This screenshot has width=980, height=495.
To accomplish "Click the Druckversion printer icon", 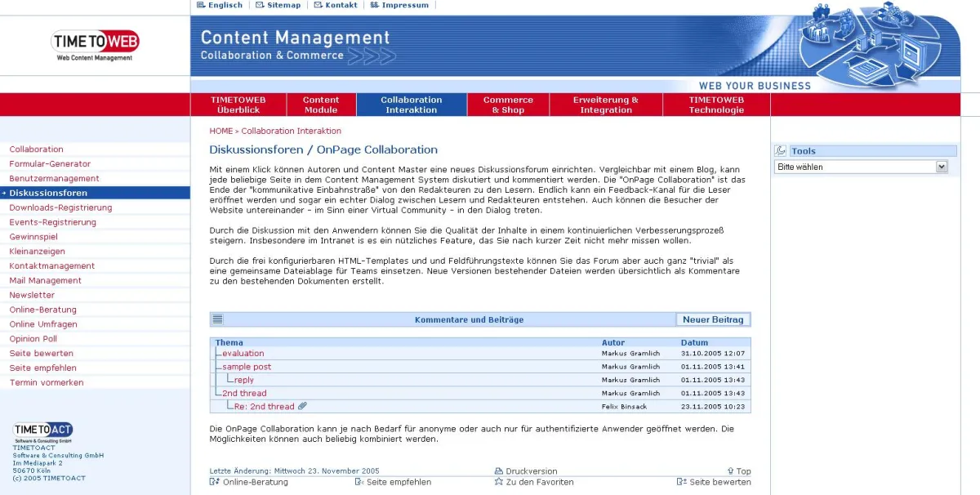I will pos(498,470).
